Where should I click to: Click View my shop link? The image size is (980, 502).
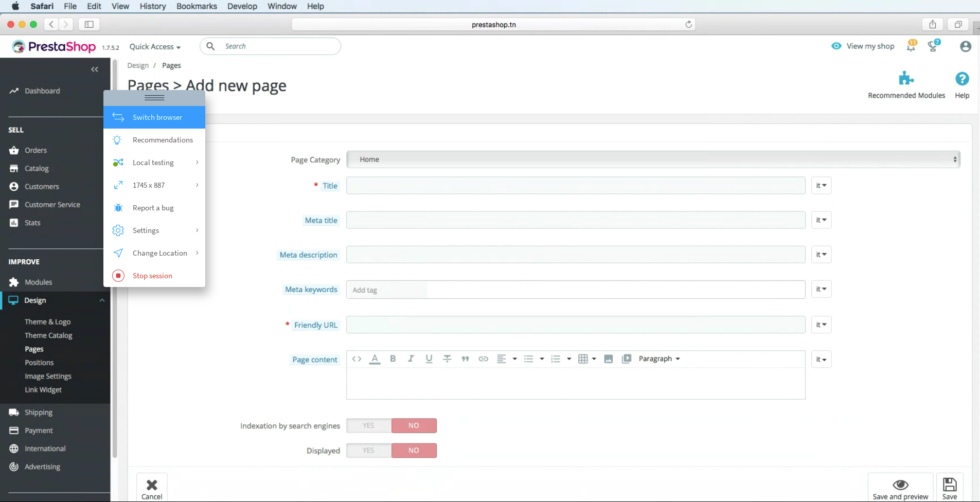click(x=863, y=46)
